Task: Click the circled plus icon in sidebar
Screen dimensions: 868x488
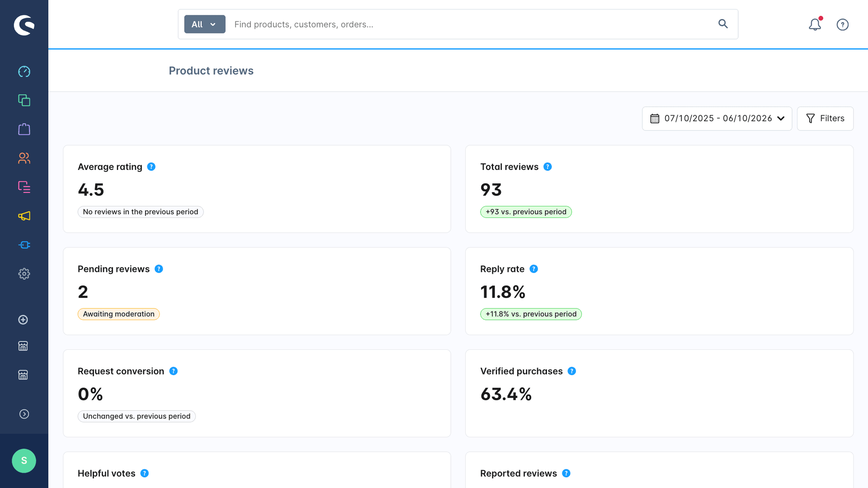Action: click(x=23, y=320)
